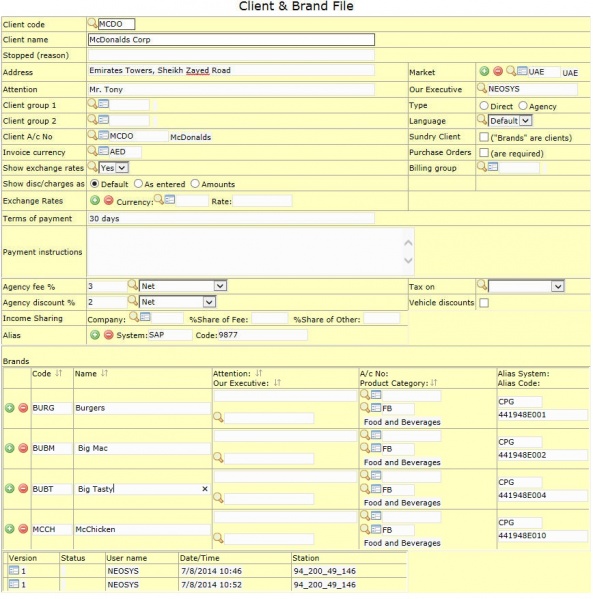Select Default for Show disc/charges as
Screen dimensions: 593x599
tap(94, 184)
